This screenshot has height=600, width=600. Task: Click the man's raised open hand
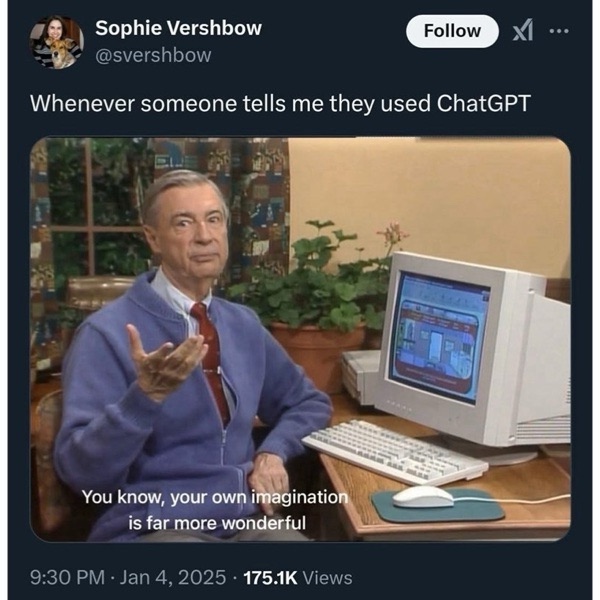tap(165, 362)
